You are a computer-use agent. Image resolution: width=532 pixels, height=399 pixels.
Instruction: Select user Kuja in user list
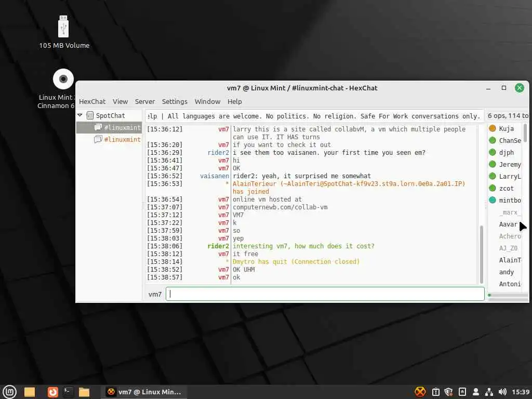coord(506,129)
